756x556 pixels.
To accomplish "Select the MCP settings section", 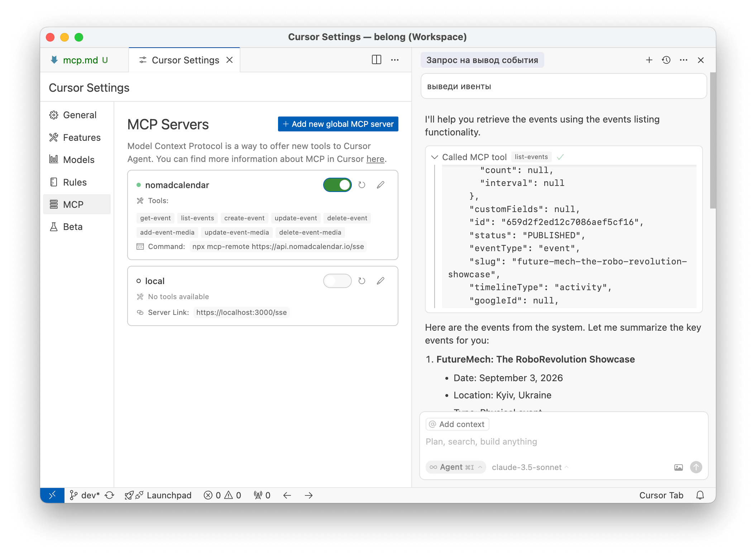I will pyautogui.click(x=77, y=205).
